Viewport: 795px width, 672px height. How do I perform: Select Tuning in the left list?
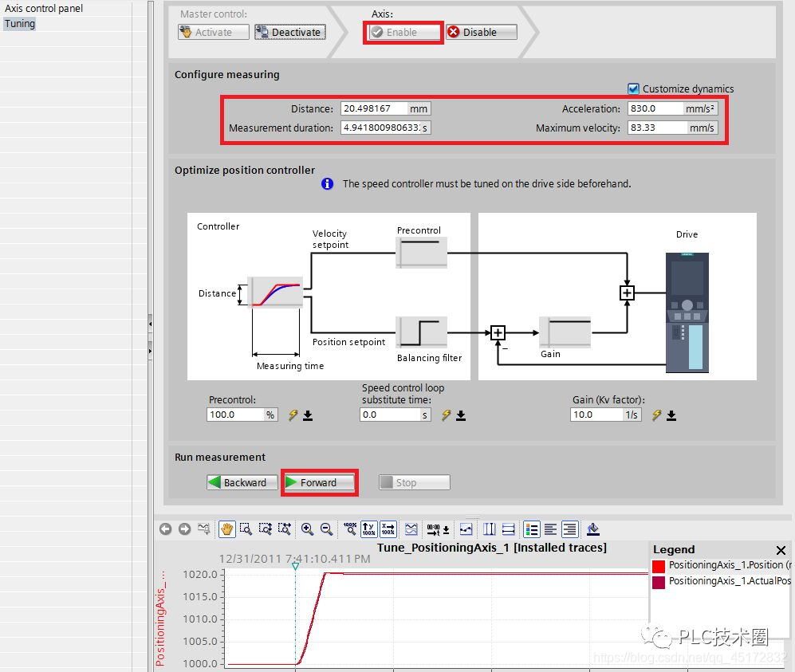click(20, 23)
